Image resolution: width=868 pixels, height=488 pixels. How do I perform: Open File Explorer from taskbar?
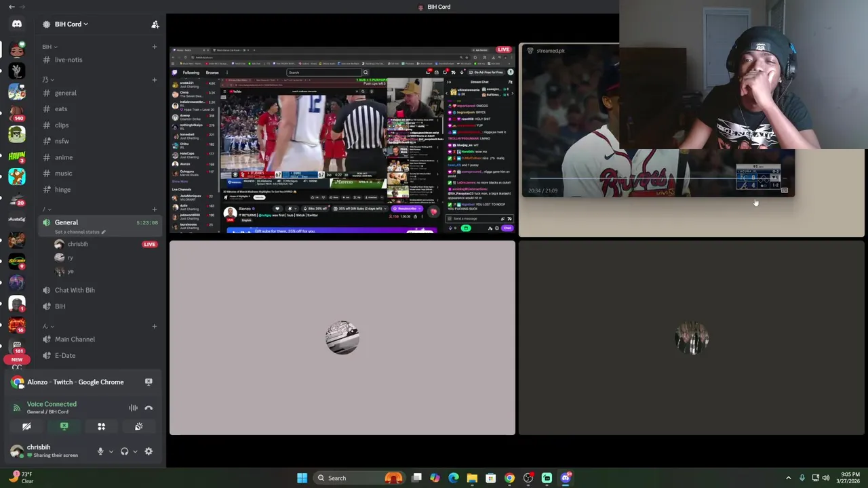click(472, 478)
